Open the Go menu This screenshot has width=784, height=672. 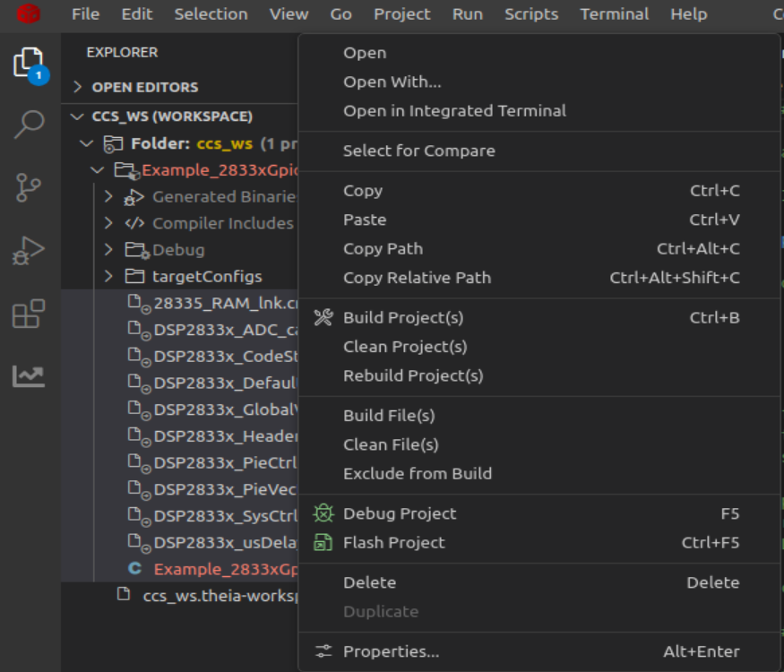[x=341, y=14]
